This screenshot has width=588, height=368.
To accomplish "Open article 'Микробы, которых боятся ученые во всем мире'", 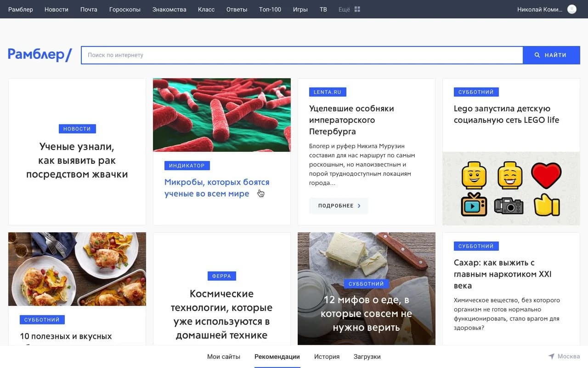I will (x=217, y=188).
